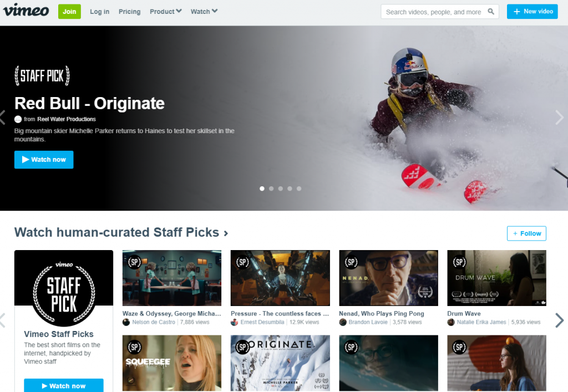Viewport: 568px width, 392px height.
Task: Go to the next hero slide arrow
Action: [559, 118]
